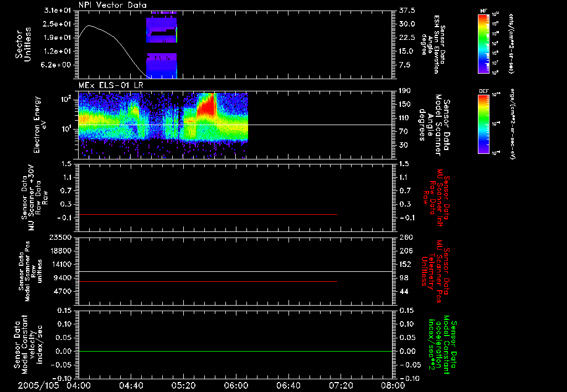Click the 22.5 Sun elevation tick label
Screen dimensions: 567x392
[407, 38]
